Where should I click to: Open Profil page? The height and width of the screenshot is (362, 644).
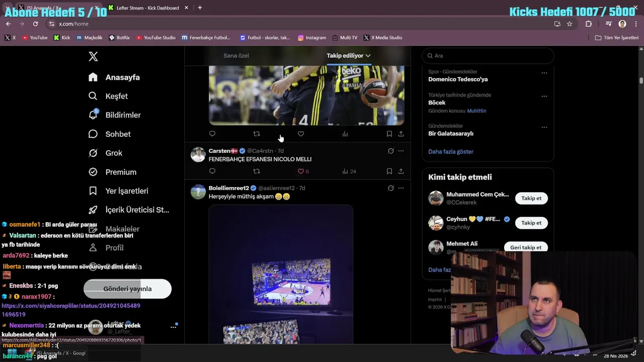pyautogui.click(x=106, y=248)
